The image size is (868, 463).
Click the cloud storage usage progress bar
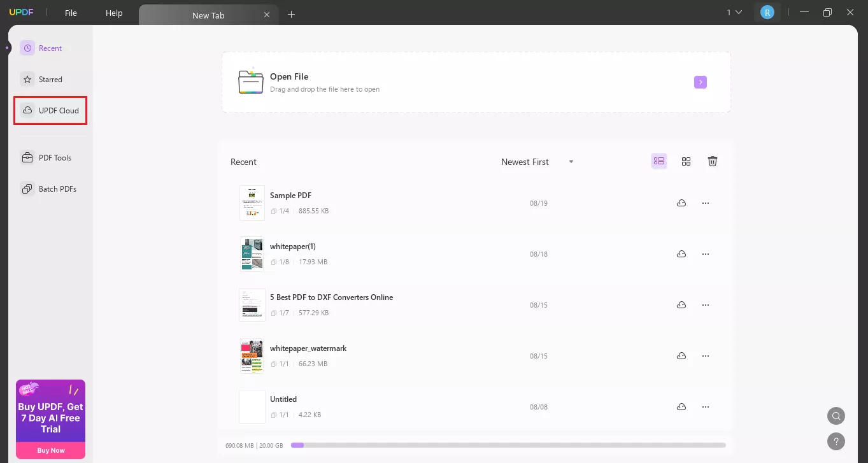point(508,445)
